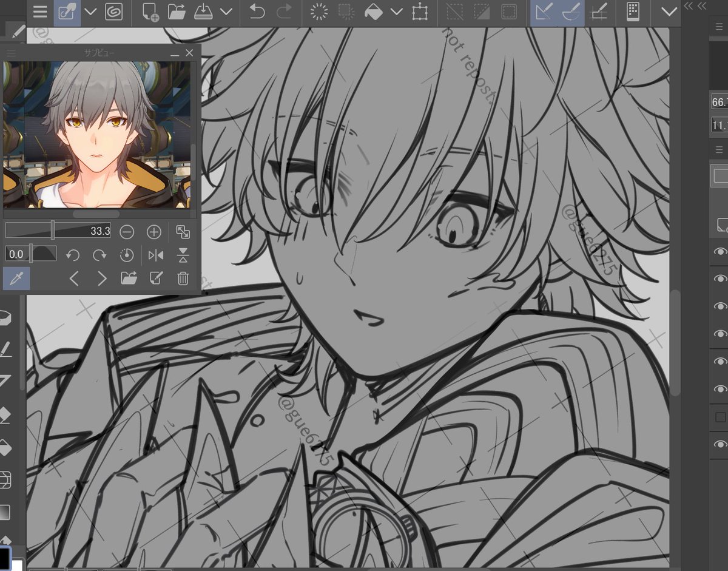Toggle the eye icon of the bottom-most visible layer row
Viewport: 728px width, 571px height.
[x=720, y=445]
